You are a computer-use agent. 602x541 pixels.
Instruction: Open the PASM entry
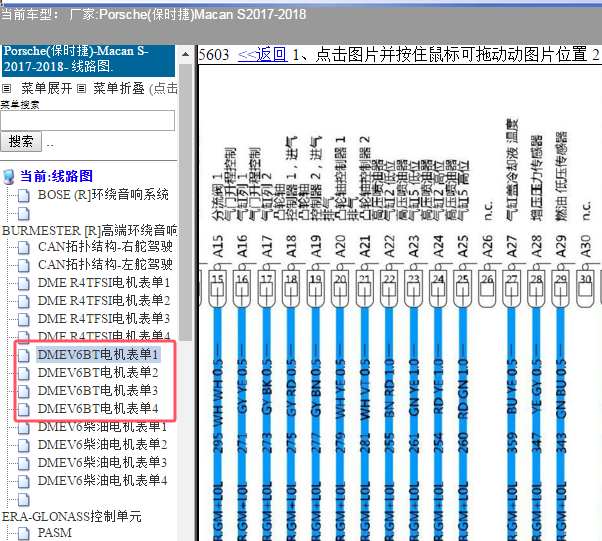pos(55,533)
